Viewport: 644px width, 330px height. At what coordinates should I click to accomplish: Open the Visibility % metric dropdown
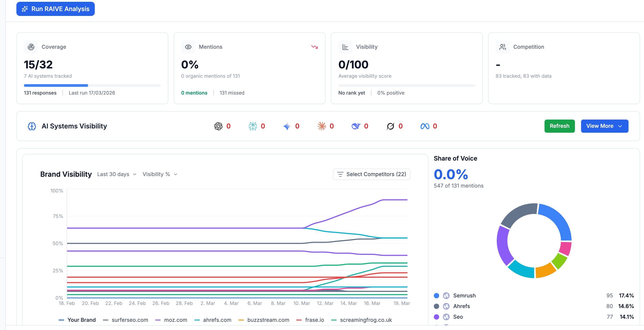(x=160, y=174)
